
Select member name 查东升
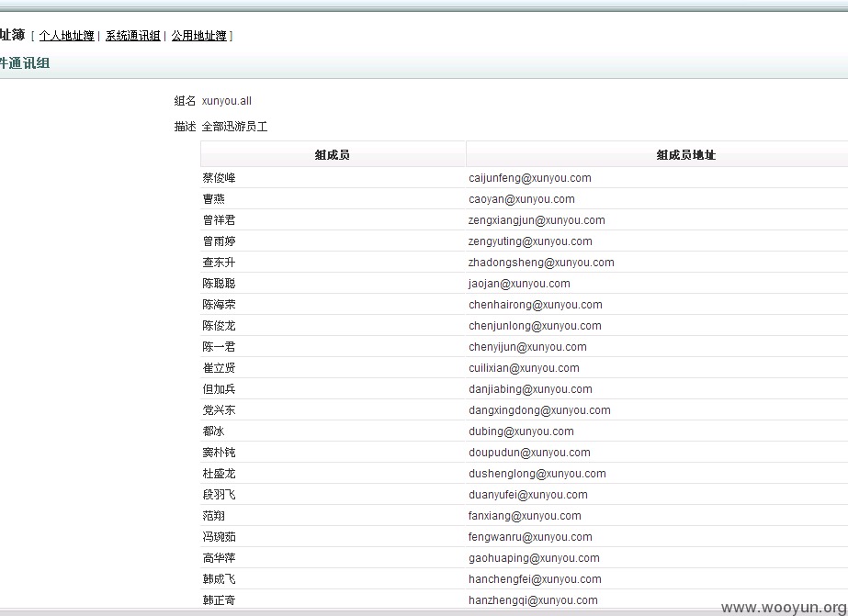point(219,263)
